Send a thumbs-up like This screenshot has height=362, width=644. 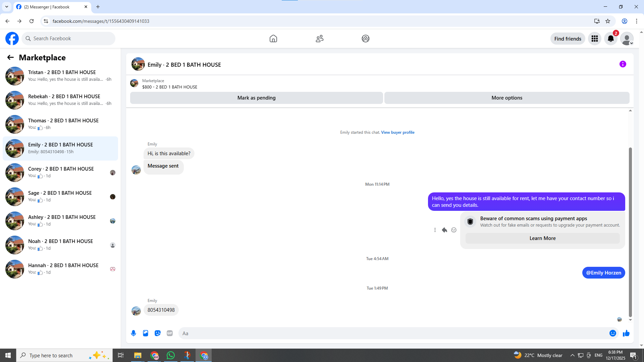[626, 333]
